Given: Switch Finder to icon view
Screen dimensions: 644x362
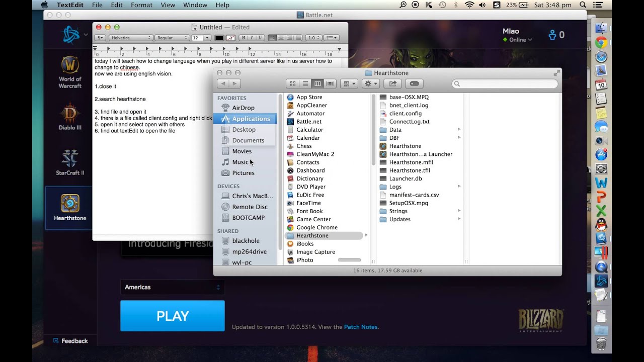Looking at the screenshot, I should point(292,83).
